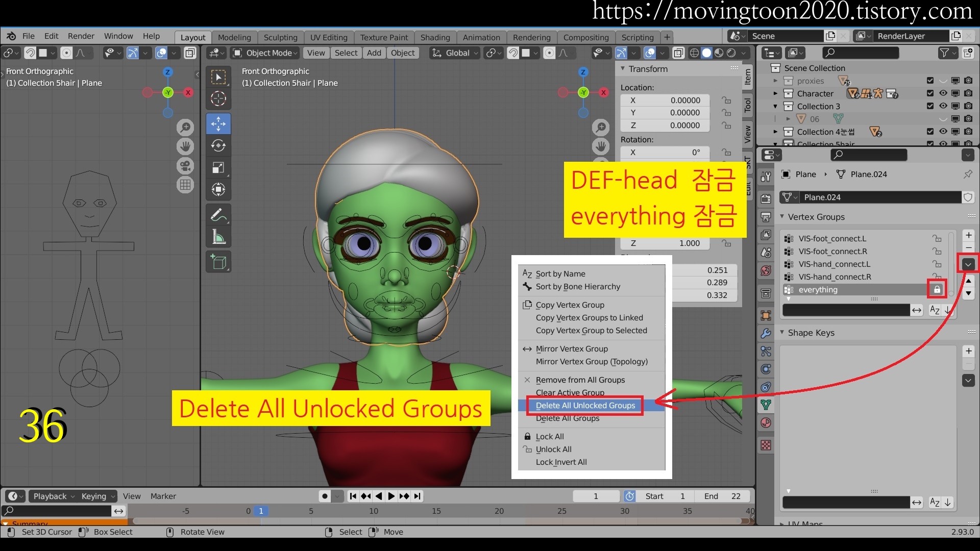980x551 pixels.
Task: Toggle Location X lock in Transform panel
Action: [x=726, y=101]
